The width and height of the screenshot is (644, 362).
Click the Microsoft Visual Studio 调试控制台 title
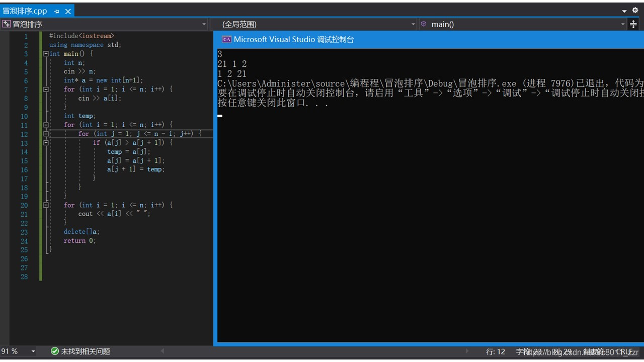(x=294, y=39)
